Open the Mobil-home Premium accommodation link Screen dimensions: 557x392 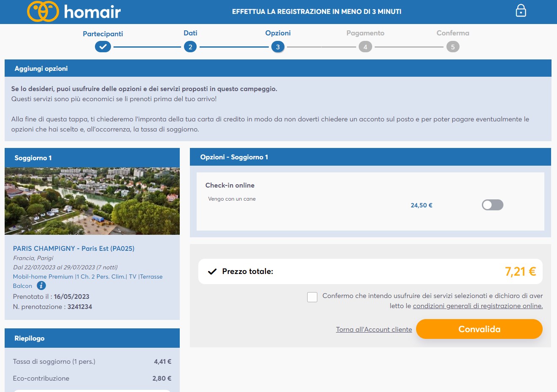(x=87, y=277)
